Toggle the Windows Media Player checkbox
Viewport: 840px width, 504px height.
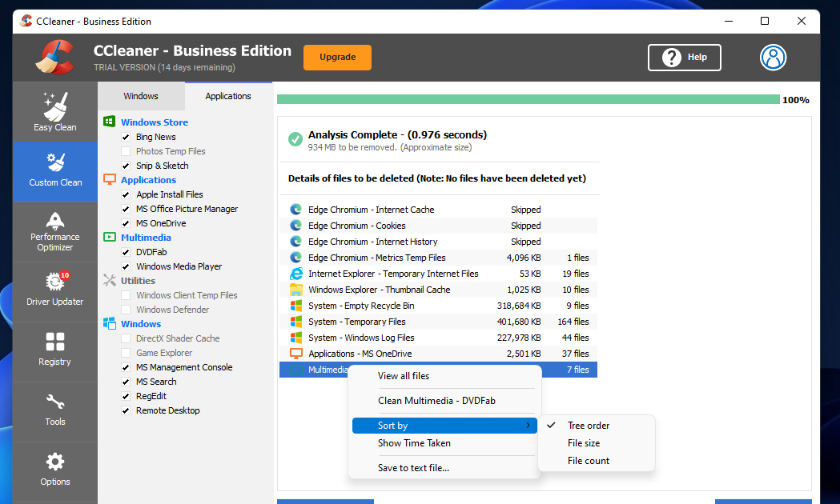pyautogui.click(x=126, y=266)
